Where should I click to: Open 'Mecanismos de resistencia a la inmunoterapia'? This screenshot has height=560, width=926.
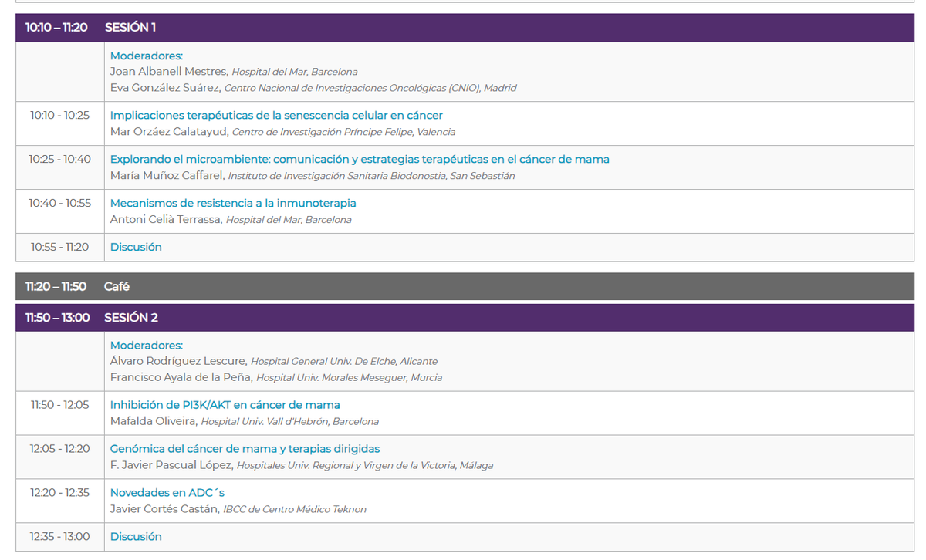[233, 204]
